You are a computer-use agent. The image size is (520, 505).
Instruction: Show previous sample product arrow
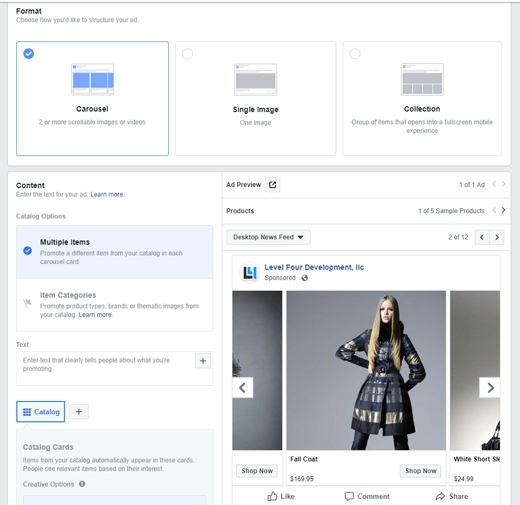click(x=494, y=210)
